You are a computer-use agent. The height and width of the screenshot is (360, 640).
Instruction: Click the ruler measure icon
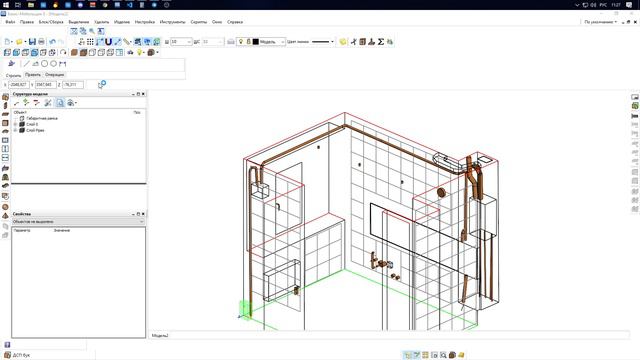click(x=127, y=42)
